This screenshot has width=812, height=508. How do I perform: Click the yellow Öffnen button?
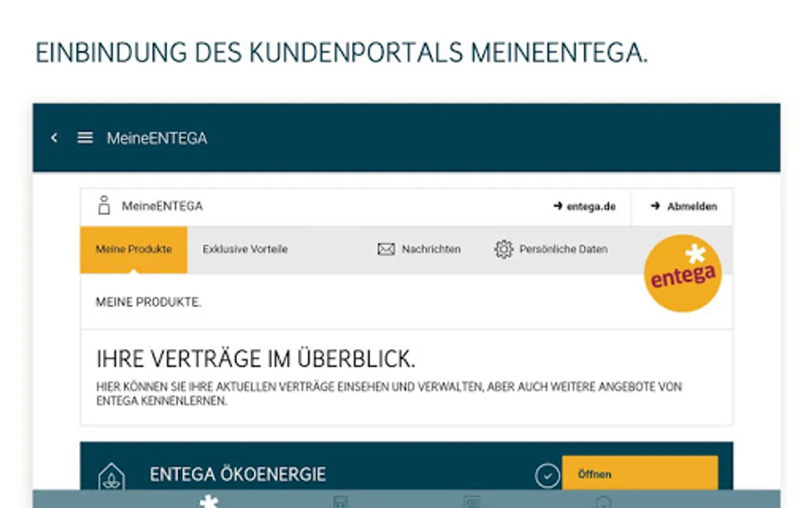(640, 473)
